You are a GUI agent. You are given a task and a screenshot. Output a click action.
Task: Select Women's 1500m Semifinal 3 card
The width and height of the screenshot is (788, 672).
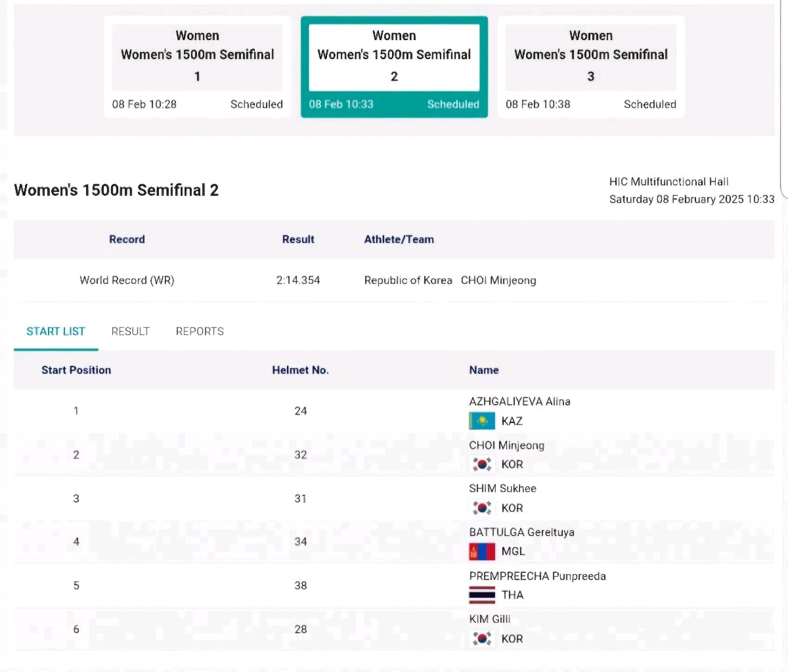coord(590,67)
